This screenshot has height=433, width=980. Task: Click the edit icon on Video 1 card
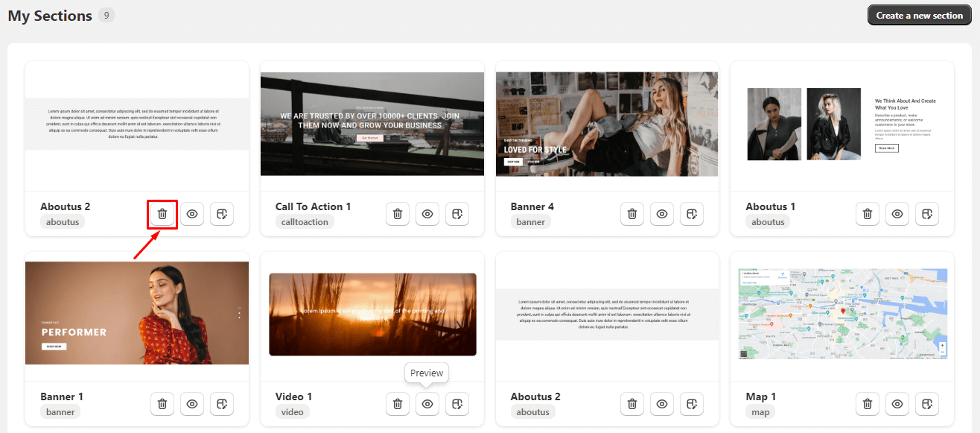pyautogui.click(x=457, y=404)
